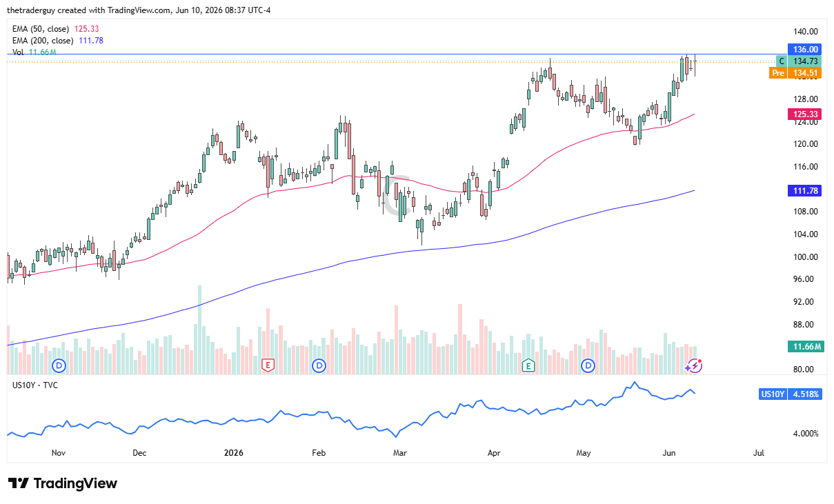Select the EMA (200, close) legend label
Viewport: 834px width, 504px height.
pos(42,41)
